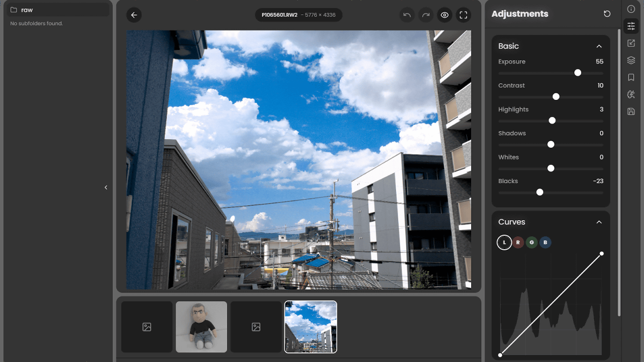Click the Contrast slider handle

tap(556, 97)
